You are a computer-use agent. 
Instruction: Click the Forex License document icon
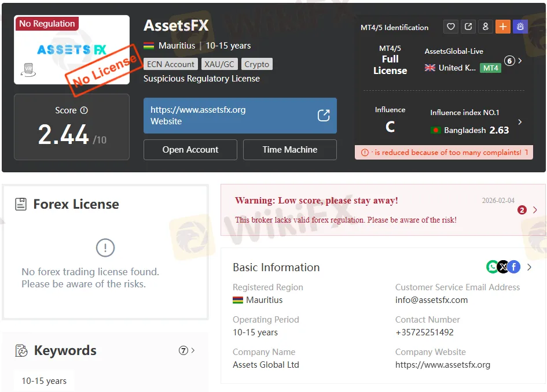(x=21, y=204)
